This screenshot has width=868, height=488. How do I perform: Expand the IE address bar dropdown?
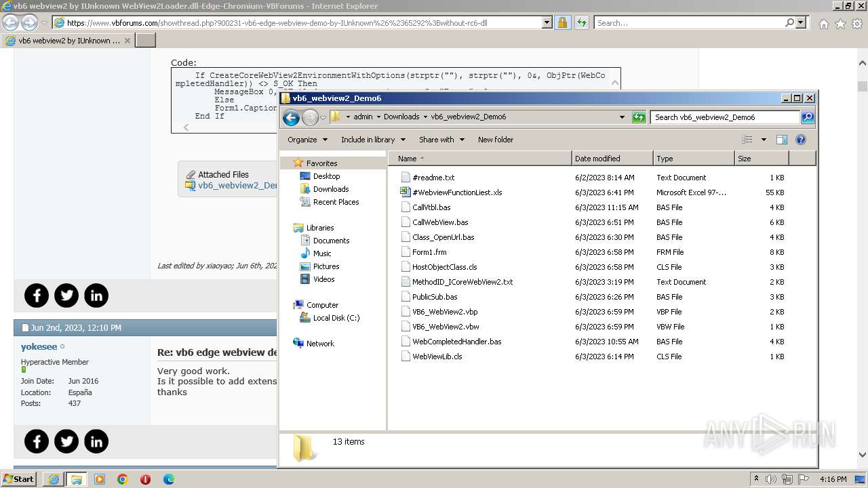547,22
